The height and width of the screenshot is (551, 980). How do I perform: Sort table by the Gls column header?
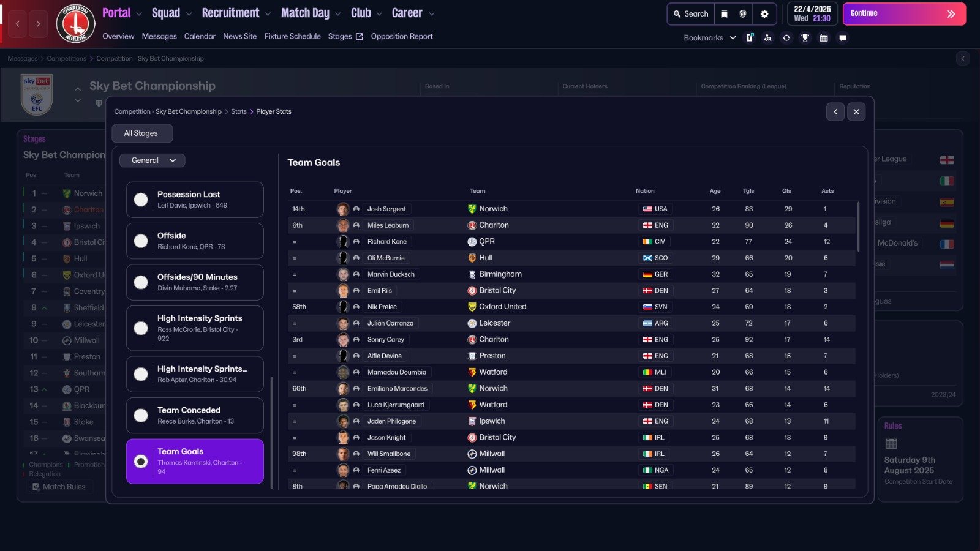[x=787, y=191]
